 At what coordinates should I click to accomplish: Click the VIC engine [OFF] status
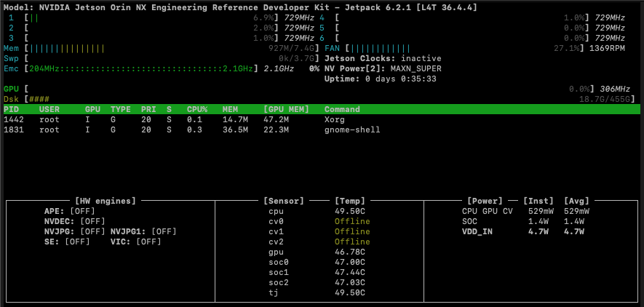pyautogui.click(x=148, y=242)
